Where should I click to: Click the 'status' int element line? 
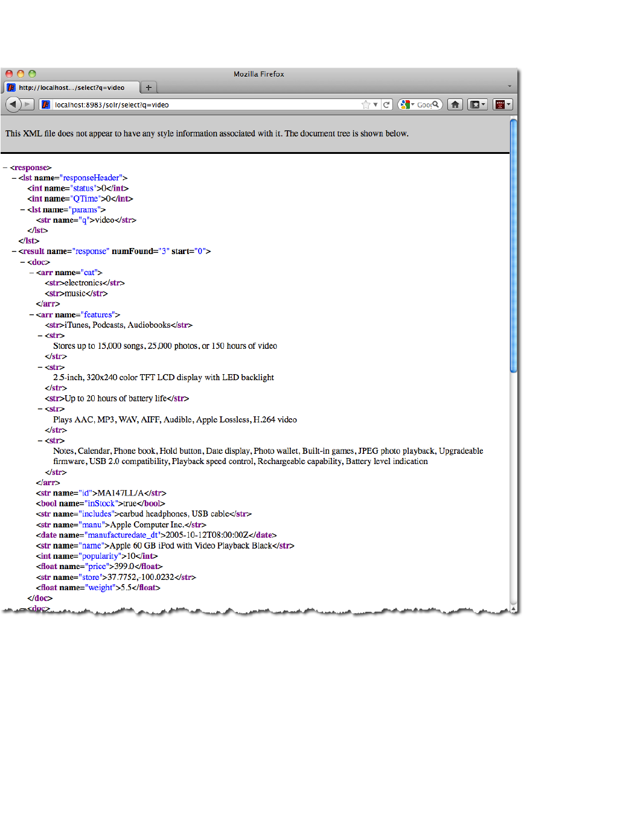click(78, 188)
